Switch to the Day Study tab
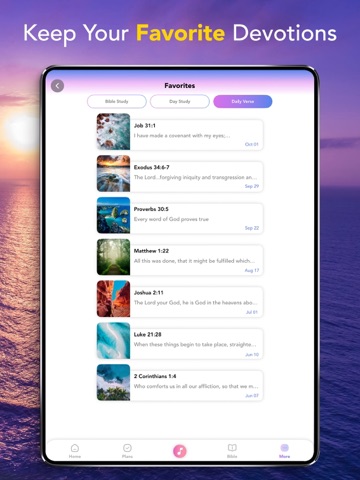Viewport: 360px width, 480px height. (180, 101)
